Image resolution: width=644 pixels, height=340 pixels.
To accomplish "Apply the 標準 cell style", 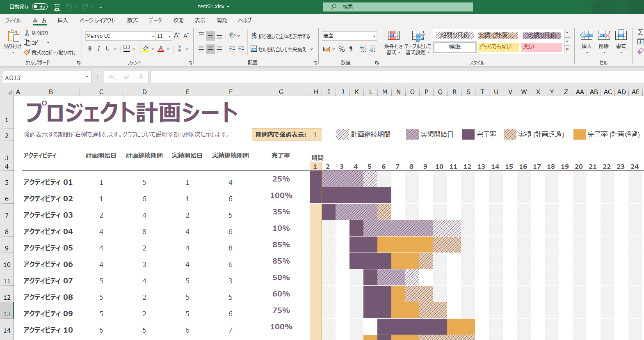I will pos(455,47).
